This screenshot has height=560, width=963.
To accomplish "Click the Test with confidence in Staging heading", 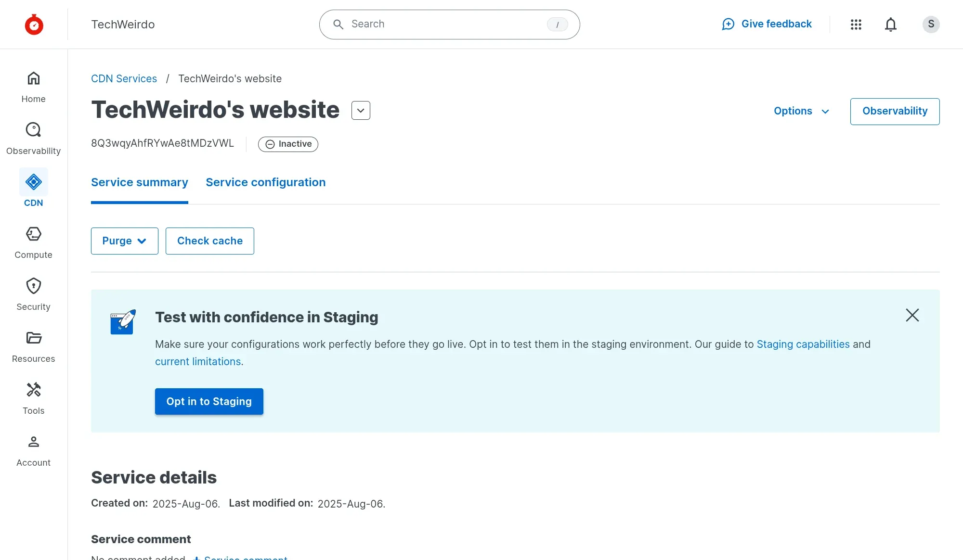I will click(266, 317).
